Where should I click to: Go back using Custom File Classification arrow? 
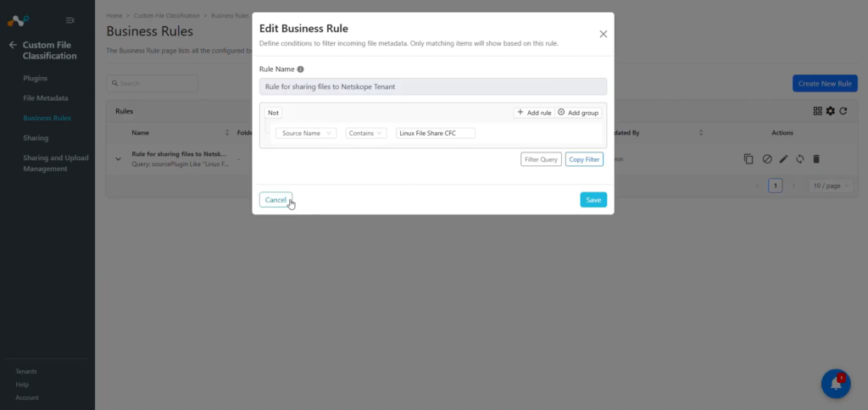click(x=13, y=45)
